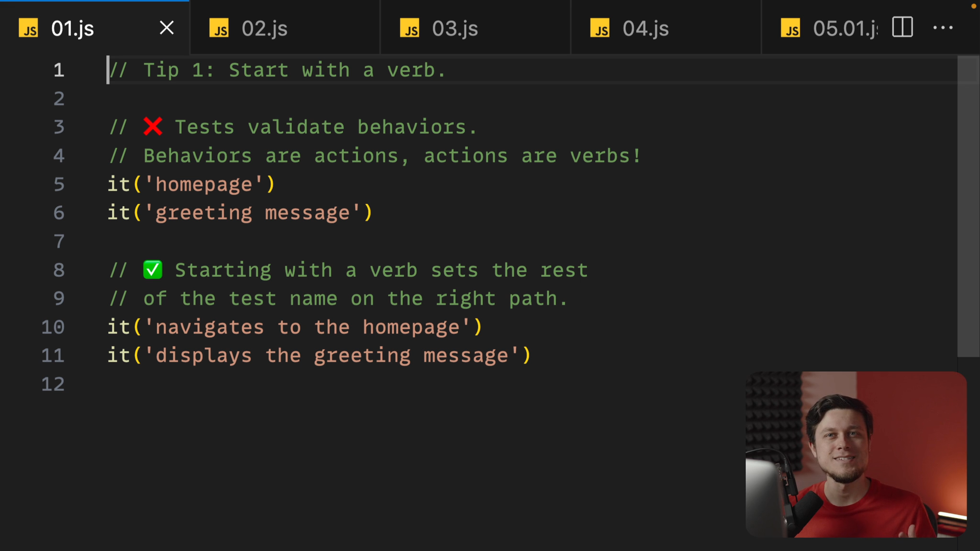Click line number 10 in gutter
Image resolution: width=980 pixels, height=551 pixels.
point(53,328)
